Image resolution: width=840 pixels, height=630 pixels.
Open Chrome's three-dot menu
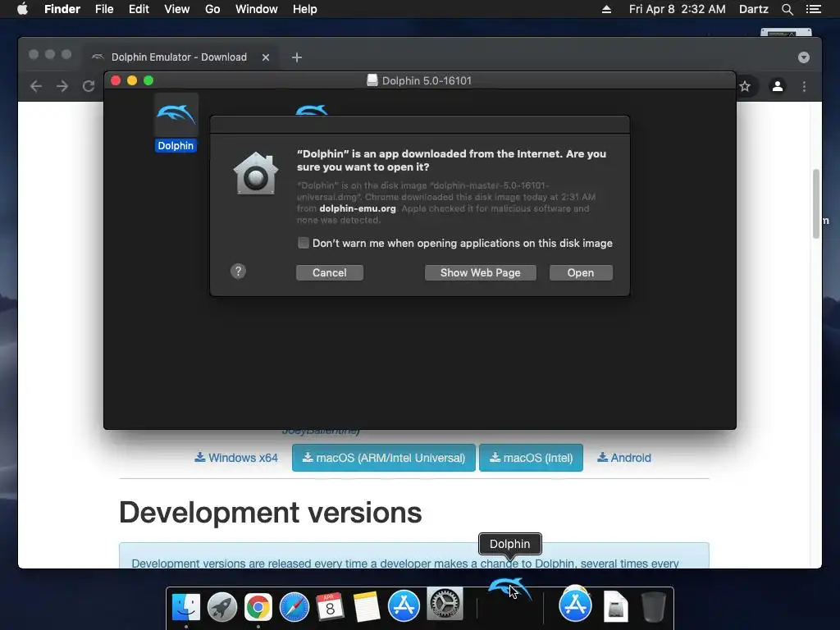pos(804,86)
